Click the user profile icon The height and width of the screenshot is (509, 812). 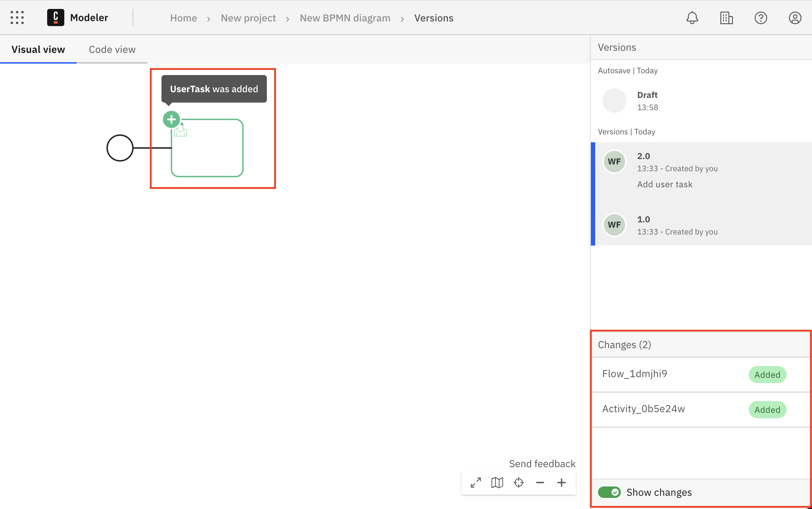[x=795, y=18]
